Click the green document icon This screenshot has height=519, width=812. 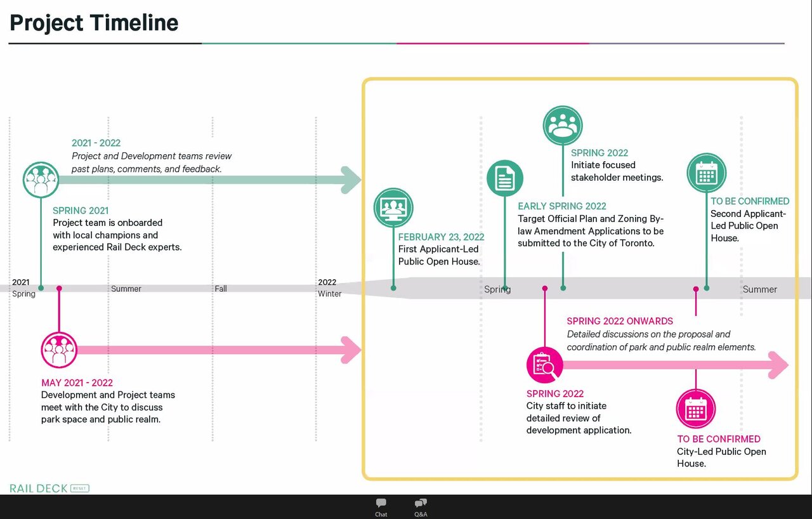point(505,178)
